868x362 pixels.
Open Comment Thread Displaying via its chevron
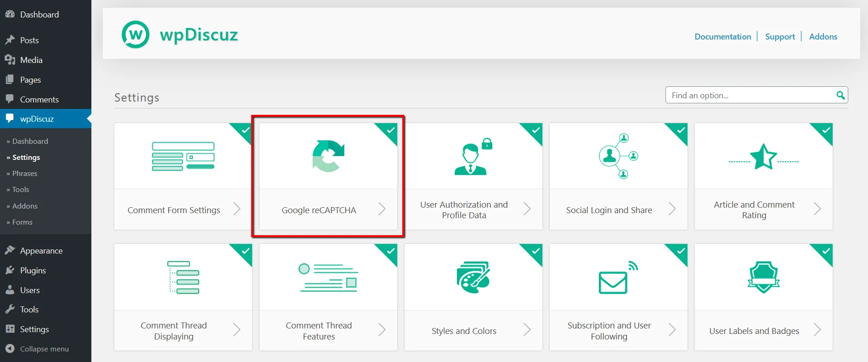[237, 330]
